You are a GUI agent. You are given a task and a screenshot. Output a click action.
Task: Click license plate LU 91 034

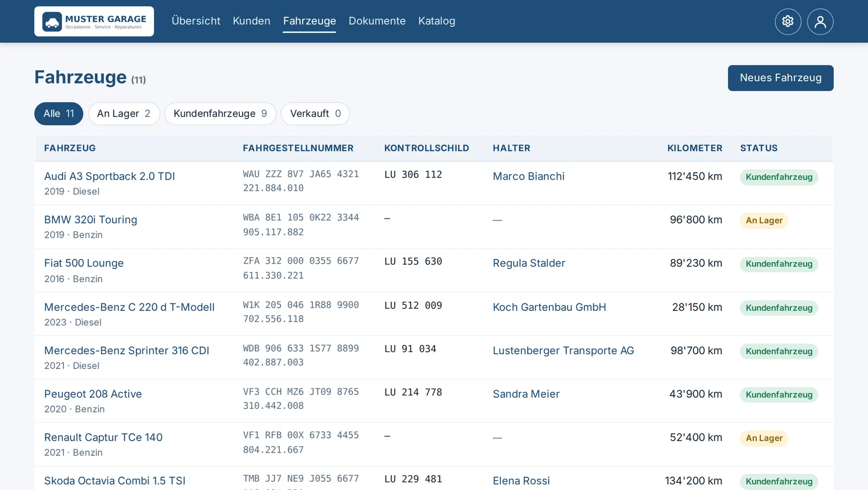click(410, 349)
